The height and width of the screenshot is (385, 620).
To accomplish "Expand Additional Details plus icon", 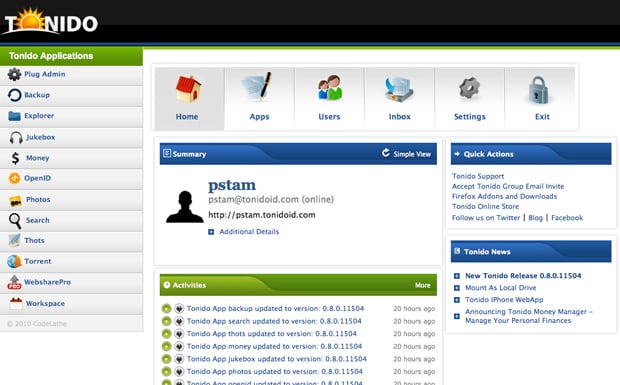I will pos(211,232).
